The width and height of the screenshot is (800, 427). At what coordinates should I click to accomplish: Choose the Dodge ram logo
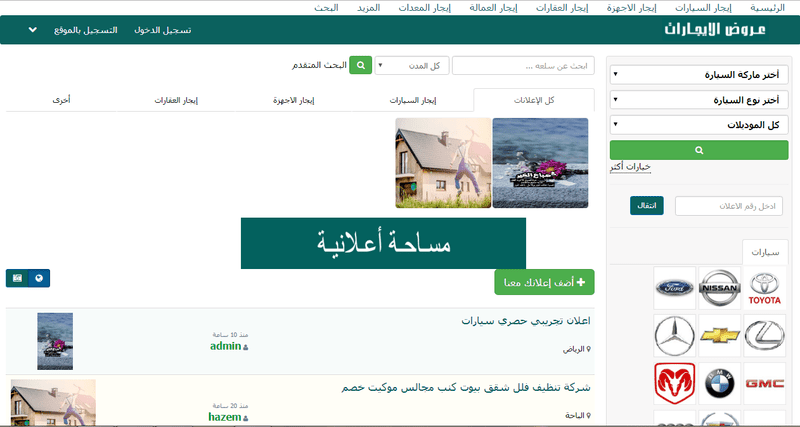tap(674, 383)
